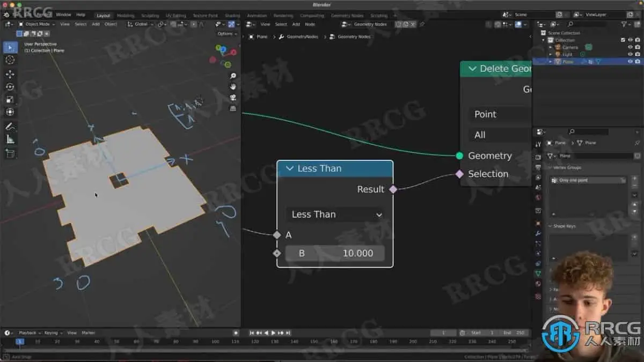Collapse the Delete Geometry node
This screenshot has width=644, height=362.
473,69
